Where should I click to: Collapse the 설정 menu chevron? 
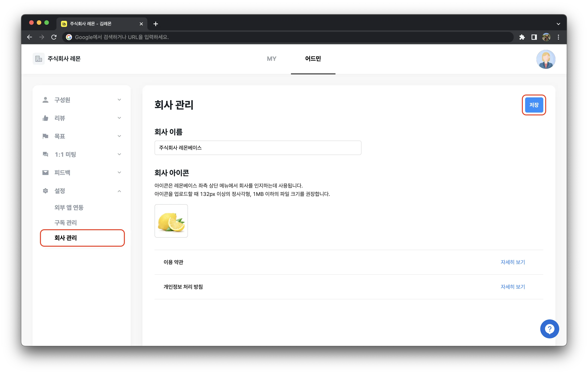point(119,191)
